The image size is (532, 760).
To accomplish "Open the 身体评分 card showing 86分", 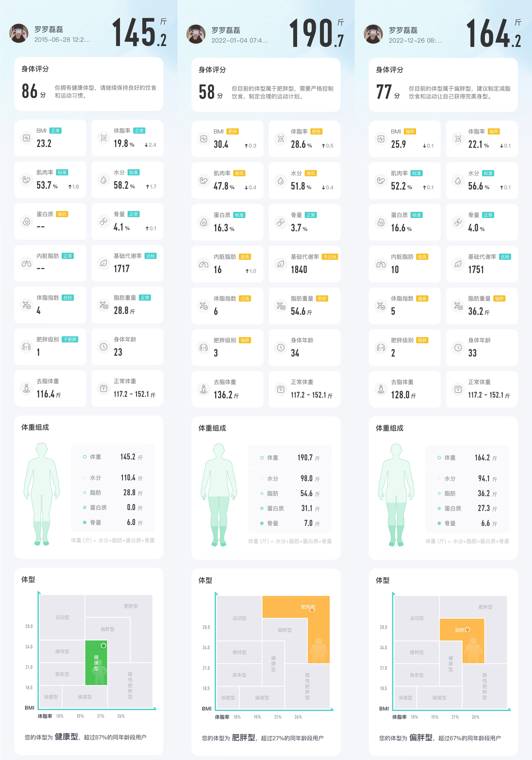I will pos(89,84).
